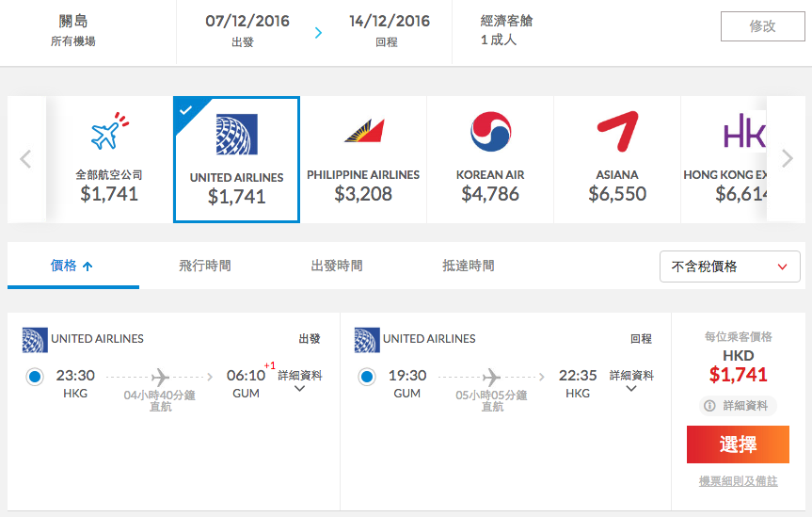Click the red 選擇 button
Image resolution: width=812 pixels, height=517 pixels.
point(738,444)
